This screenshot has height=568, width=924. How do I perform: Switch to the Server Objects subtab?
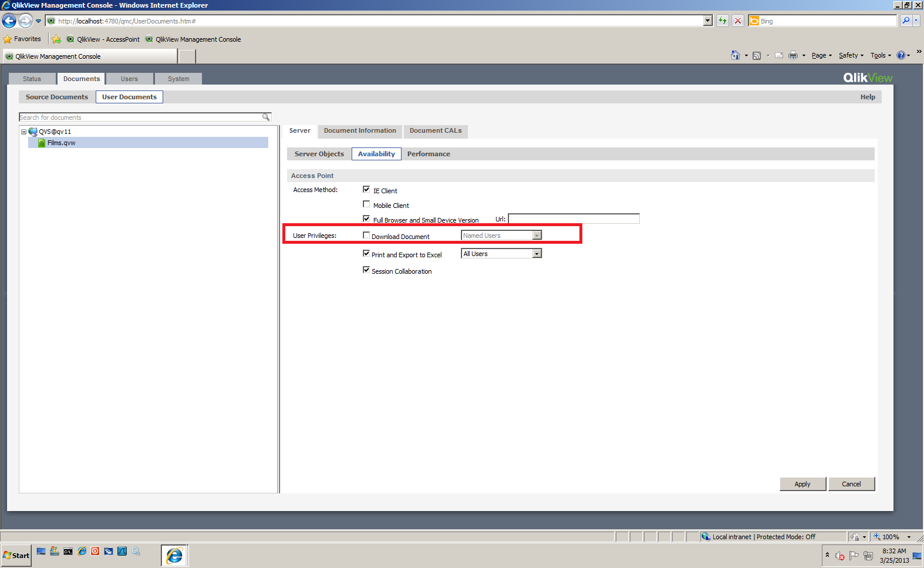coord(319,154)
